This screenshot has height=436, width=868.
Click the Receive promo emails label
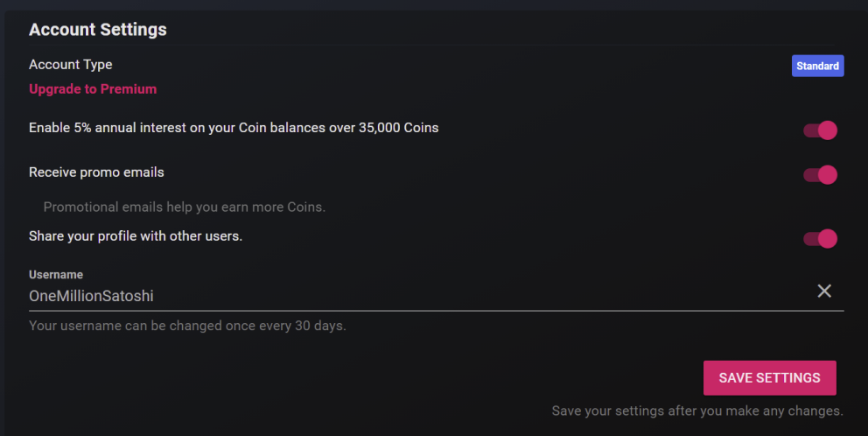tap(96, 172)
